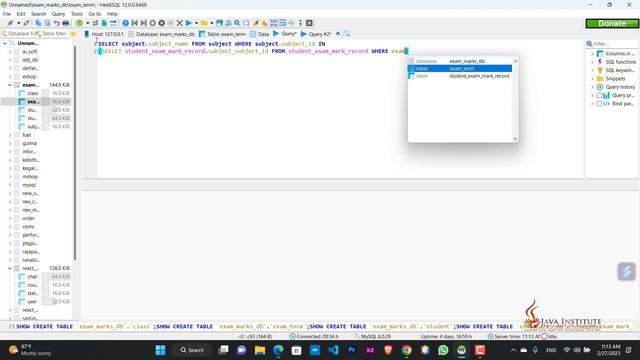Open Visual Studio Code from the taskbar
The height and width of the screenshot is (360, 640).
(x=333, y=350)
